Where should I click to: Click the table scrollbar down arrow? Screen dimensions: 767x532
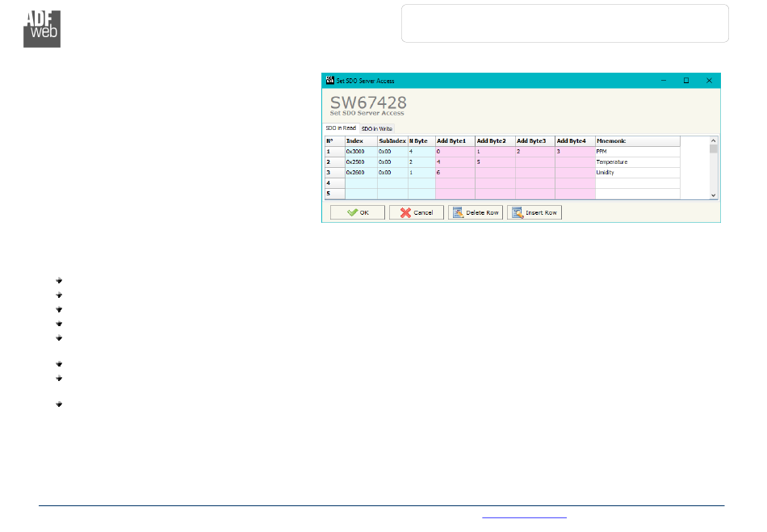tap(714, 195)
